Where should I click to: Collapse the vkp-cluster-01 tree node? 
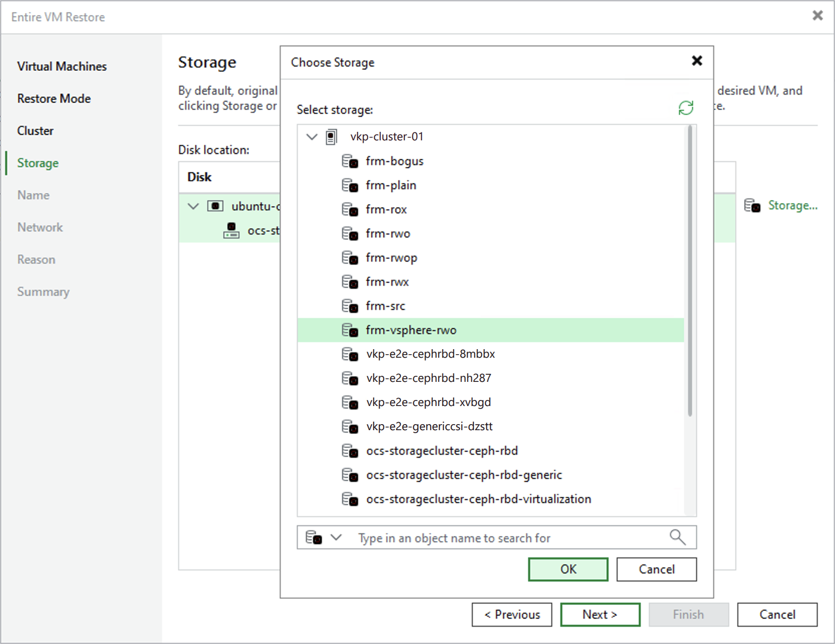312,137
